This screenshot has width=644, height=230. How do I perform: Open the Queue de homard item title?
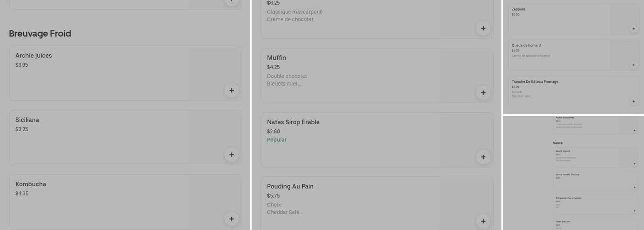coord(526,46)
